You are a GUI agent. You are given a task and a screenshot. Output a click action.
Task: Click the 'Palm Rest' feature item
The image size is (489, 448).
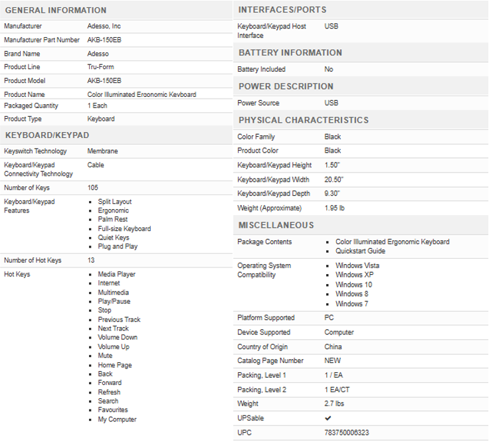tap(112, 219)
